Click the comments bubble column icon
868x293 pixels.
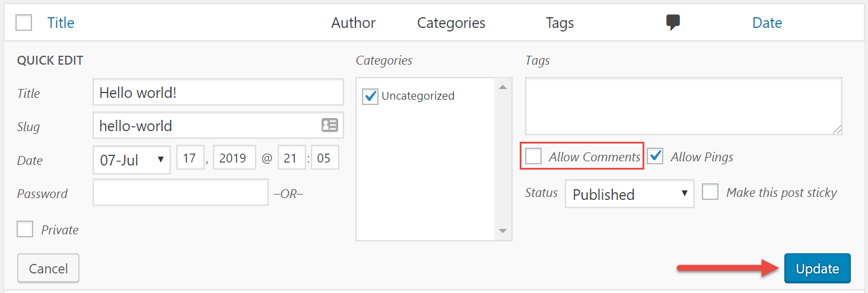click(672, 23)
